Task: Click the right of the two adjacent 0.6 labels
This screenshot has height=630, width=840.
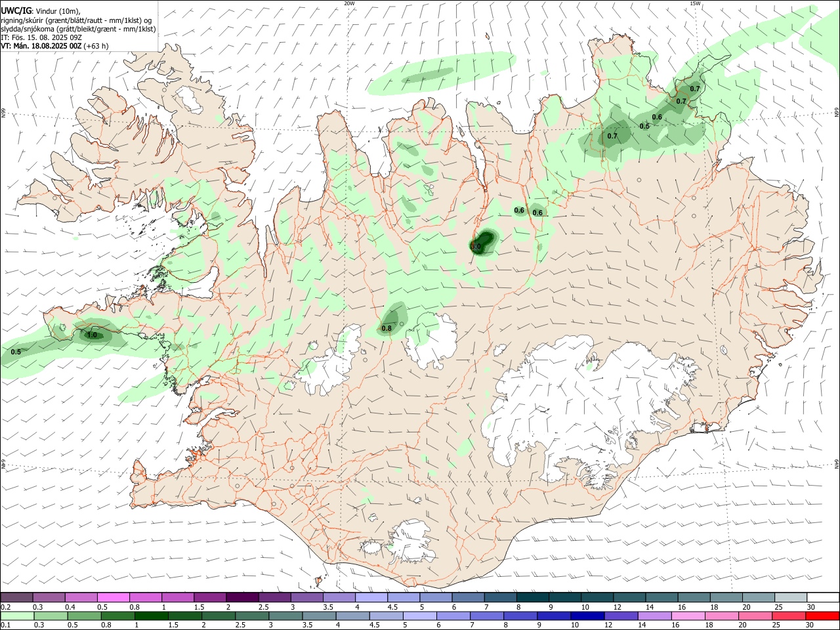Action: (537, 213)
